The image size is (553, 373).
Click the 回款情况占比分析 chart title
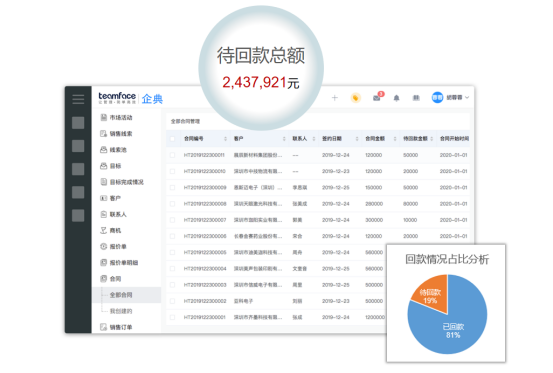pos(447,259)
